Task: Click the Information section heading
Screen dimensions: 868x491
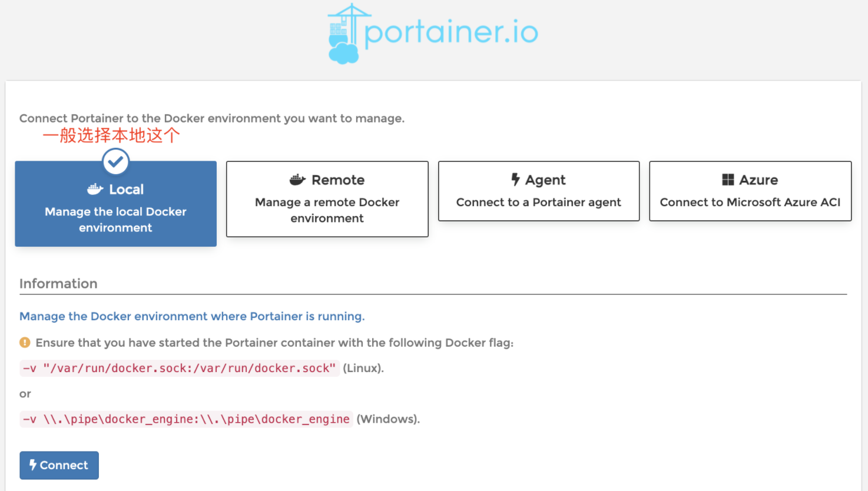Action: tap(58, 283)
